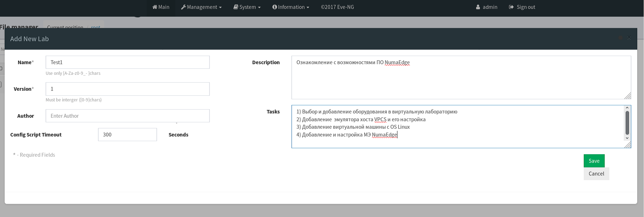Select the Config Script Timeout field
The image size is (644, 217).
(x=127, y=135)
